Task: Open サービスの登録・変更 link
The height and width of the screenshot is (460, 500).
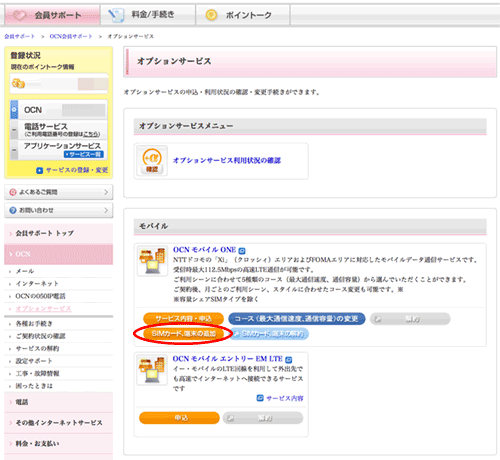Action: 77,170
